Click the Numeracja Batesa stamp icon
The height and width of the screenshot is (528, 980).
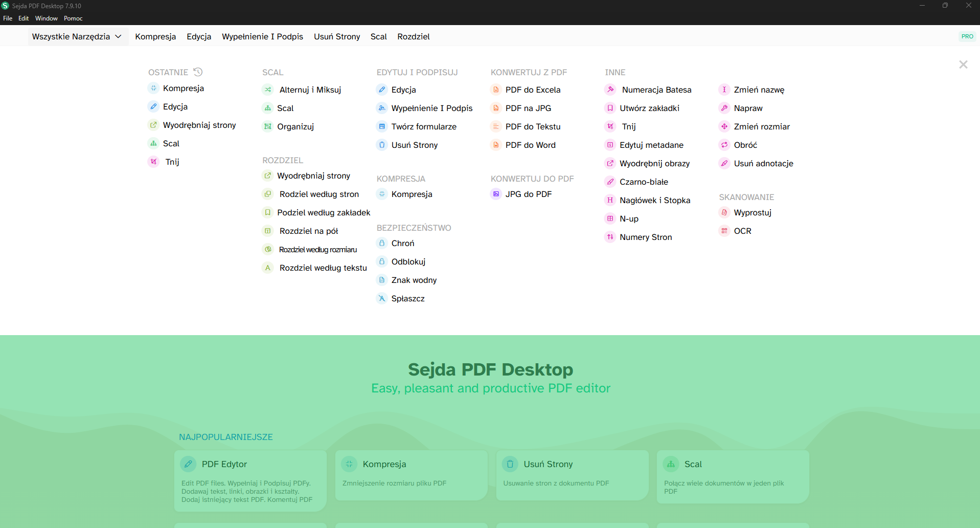click(610, 90)
